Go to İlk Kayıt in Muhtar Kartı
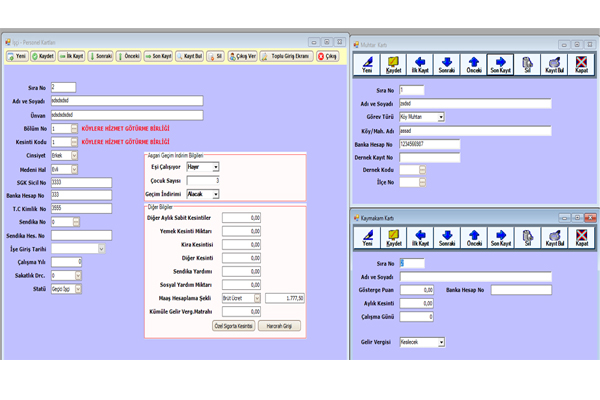600x400 pixels. coord(421,65)
